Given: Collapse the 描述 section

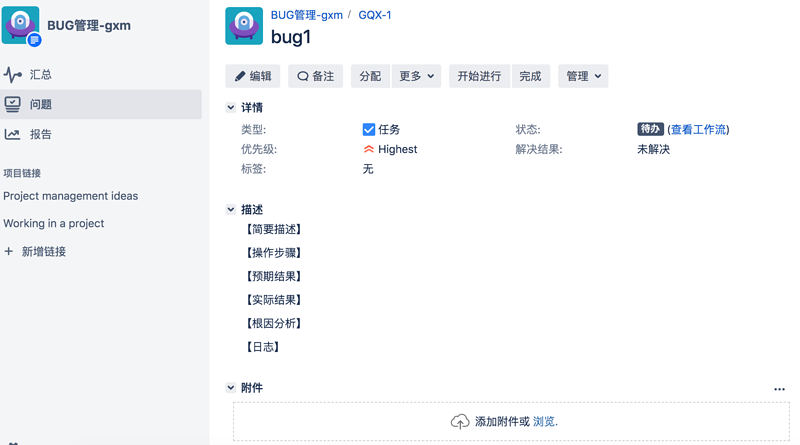Looking at the screenshot, I should [231, 209].
